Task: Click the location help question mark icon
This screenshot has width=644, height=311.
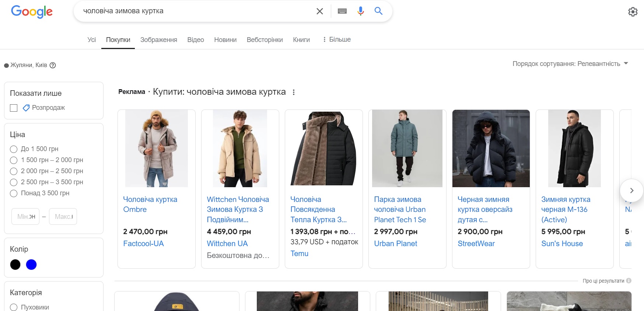Action: coord(53,65)
